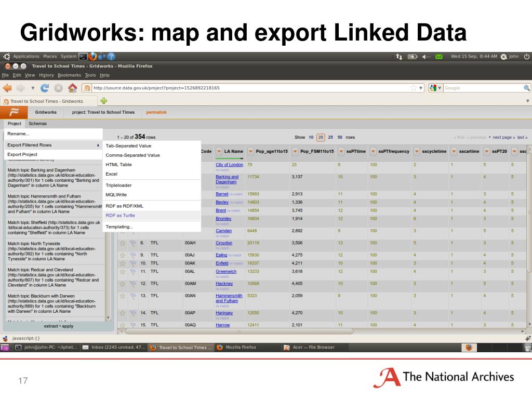This screenshot has width=532, height=399.
Task: Check the battery indicator icon
Action: [412, 57]
